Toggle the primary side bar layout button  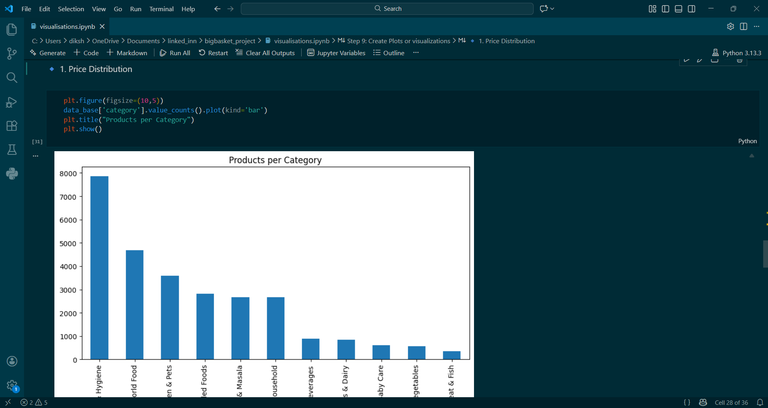tap(665, 9)
